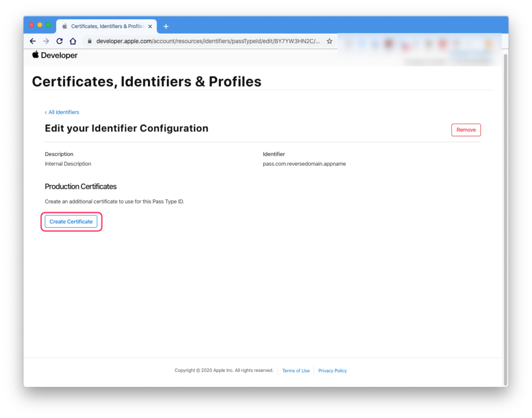Open a new tab with the plus button
The image size is (532, 418).
pos(166,26)
